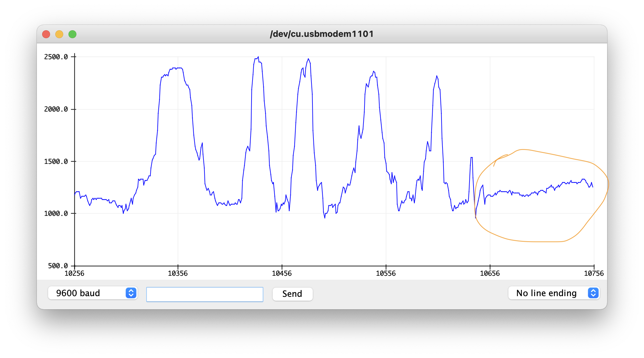Click the stepper arrows beside No line ending
This screenshot has width=644, height=358.
[x=593, y=293]
